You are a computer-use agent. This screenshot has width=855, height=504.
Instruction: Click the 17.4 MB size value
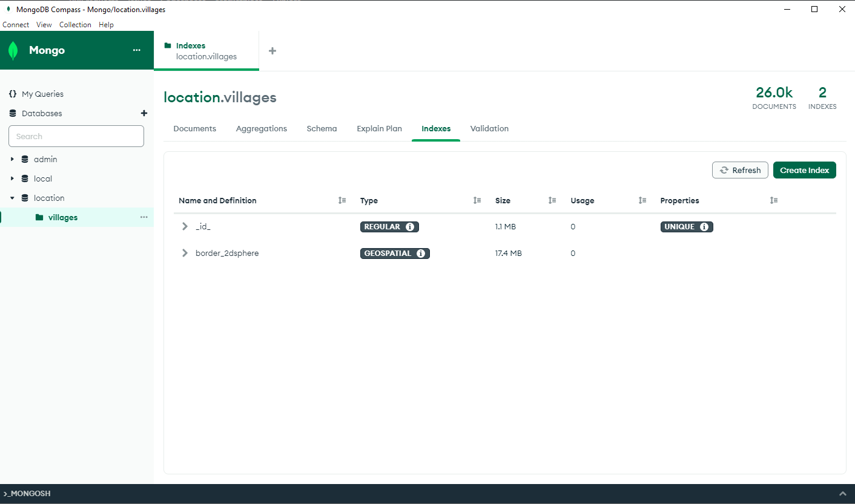509,254
